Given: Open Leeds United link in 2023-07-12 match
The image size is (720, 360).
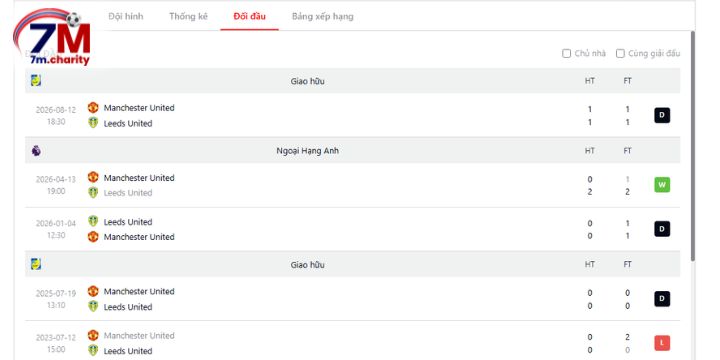Looking at the screenshot, I should 128,351.
